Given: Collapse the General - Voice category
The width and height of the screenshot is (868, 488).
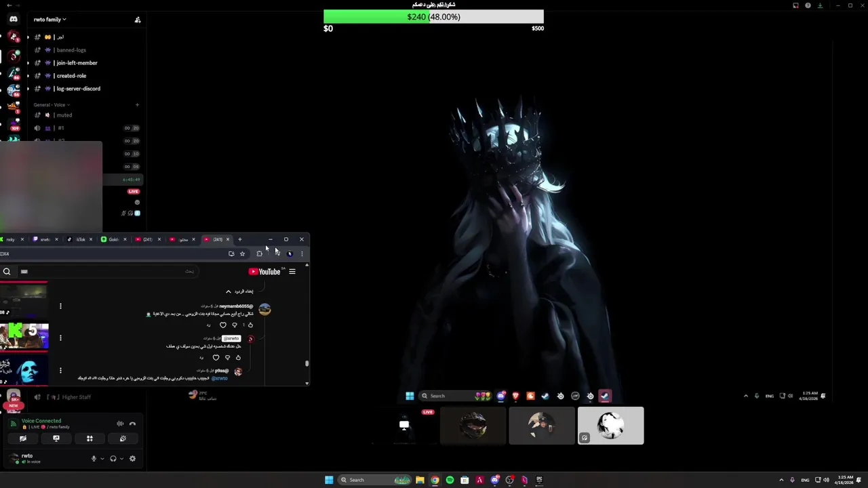Looking at the screenshot, I should tap(52, 105).
